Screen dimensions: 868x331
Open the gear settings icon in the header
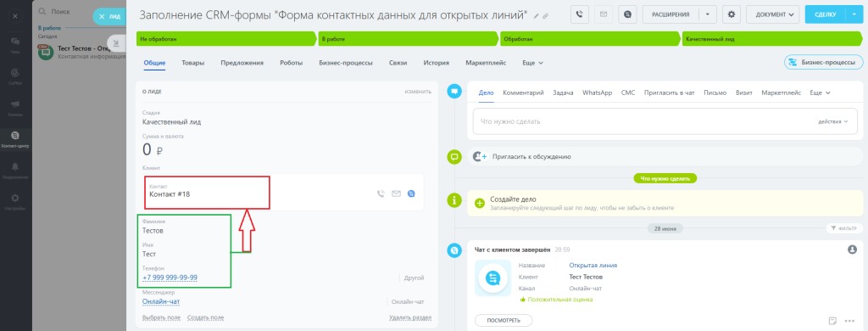(732, 14)
